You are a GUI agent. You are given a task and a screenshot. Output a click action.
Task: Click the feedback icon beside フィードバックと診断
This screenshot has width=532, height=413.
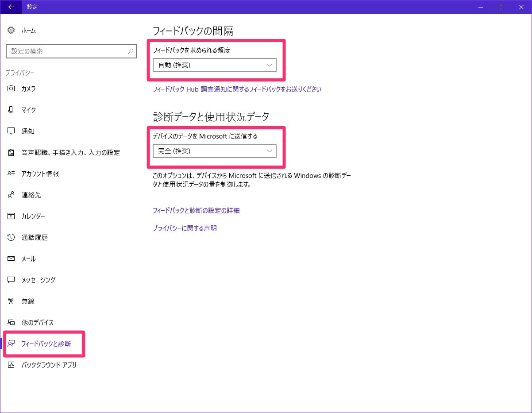12,344
